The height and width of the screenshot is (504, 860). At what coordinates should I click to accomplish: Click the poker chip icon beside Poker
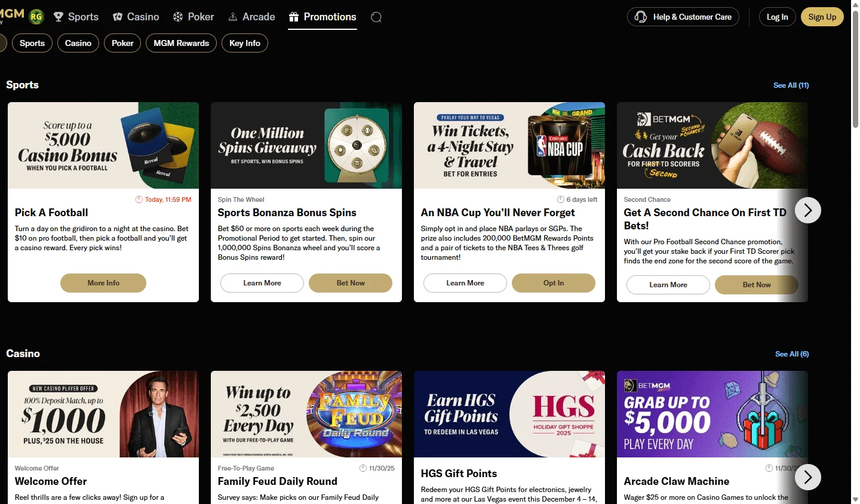pyautogui.click(x=178, y=17)
